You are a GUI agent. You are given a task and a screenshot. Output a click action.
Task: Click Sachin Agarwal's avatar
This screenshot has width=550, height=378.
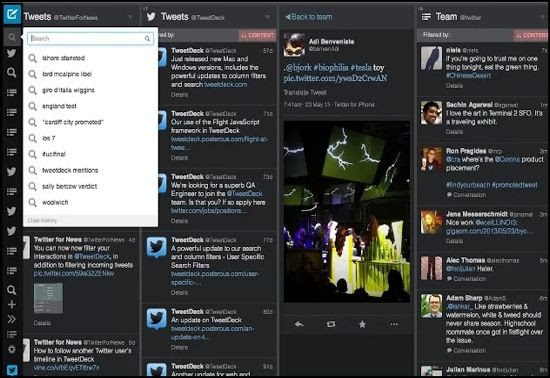click(431, 113)
